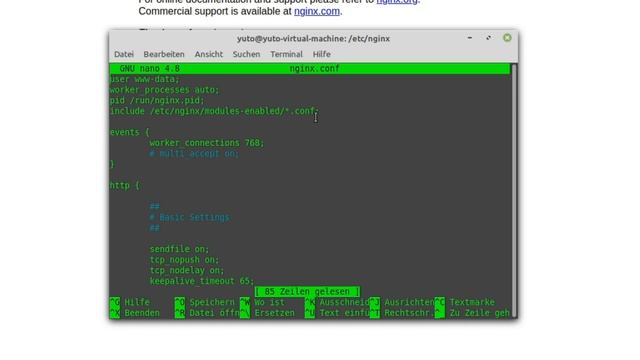This screenshot has height=360, width=640.
Task: Open the Hilfe menu
Action: (322, 54)
